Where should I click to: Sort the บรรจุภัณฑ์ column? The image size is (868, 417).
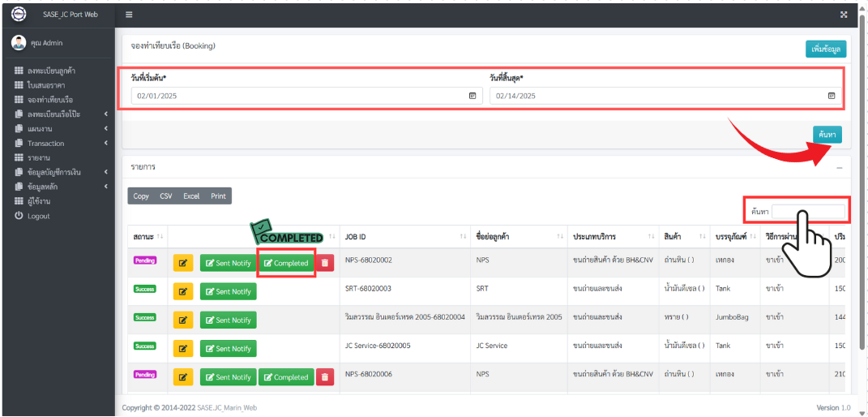(x=753, y=237)
